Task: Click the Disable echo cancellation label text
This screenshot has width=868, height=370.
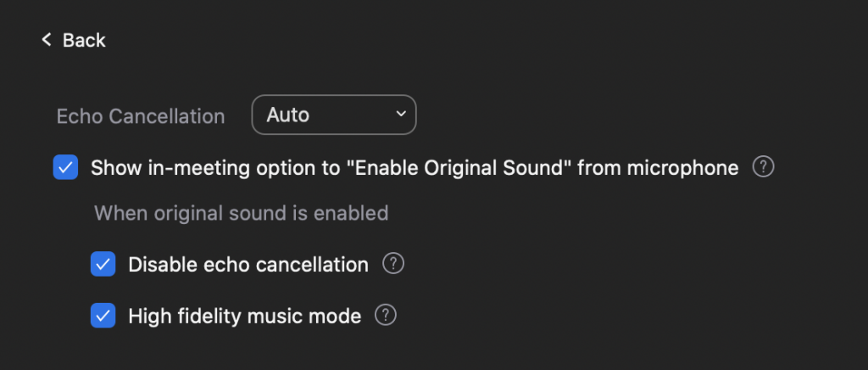Action: (x=248, y=264)
